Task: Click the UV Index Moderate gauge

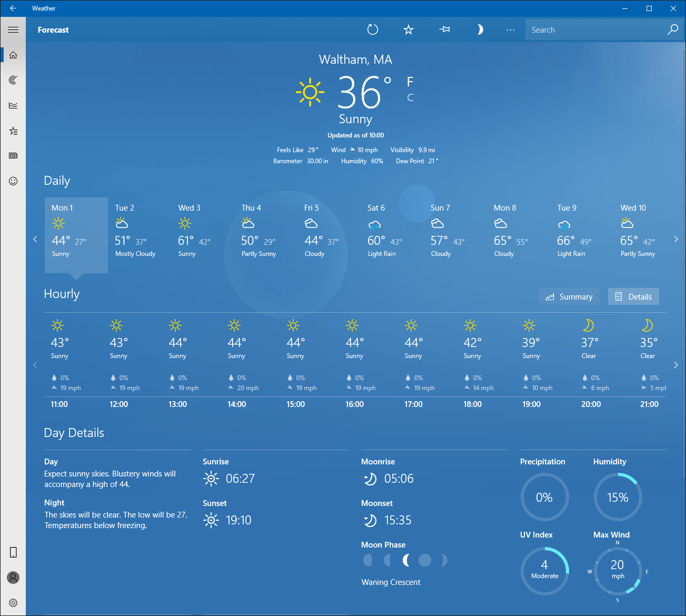Action: coord(544,571)
